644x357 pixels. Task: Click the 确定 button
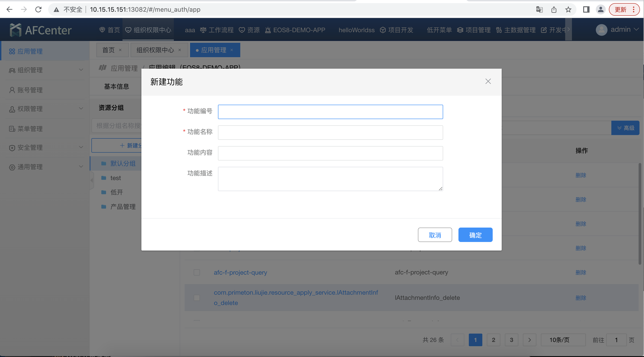pyautogui.click(x=475, y=235)
